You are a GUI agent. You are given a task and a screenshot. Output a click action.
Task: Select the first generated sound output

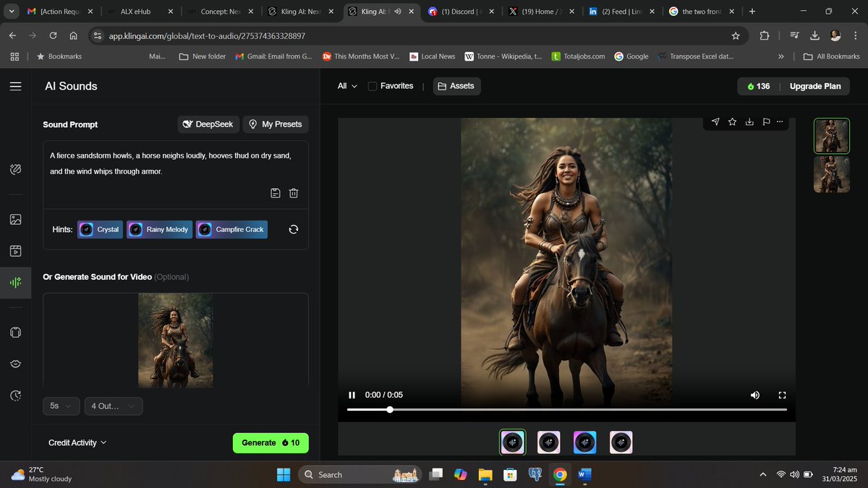click(513, 442)
